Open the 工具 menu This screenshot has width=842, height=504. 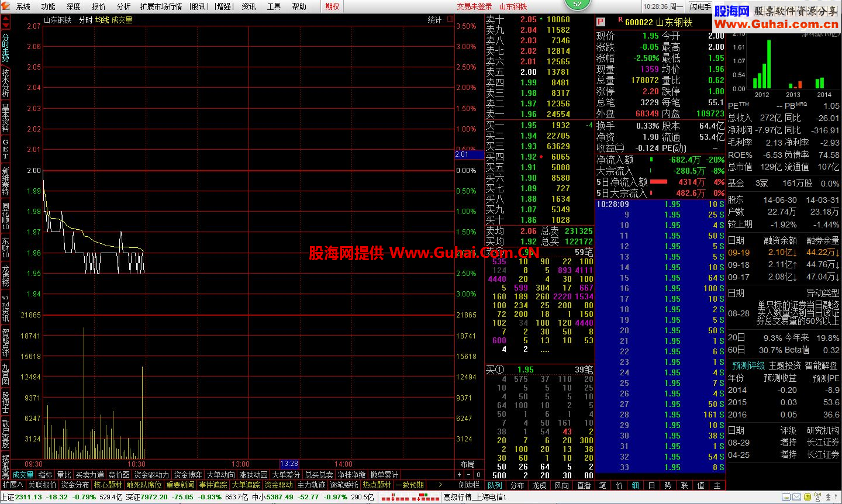(x=274, y=6)
